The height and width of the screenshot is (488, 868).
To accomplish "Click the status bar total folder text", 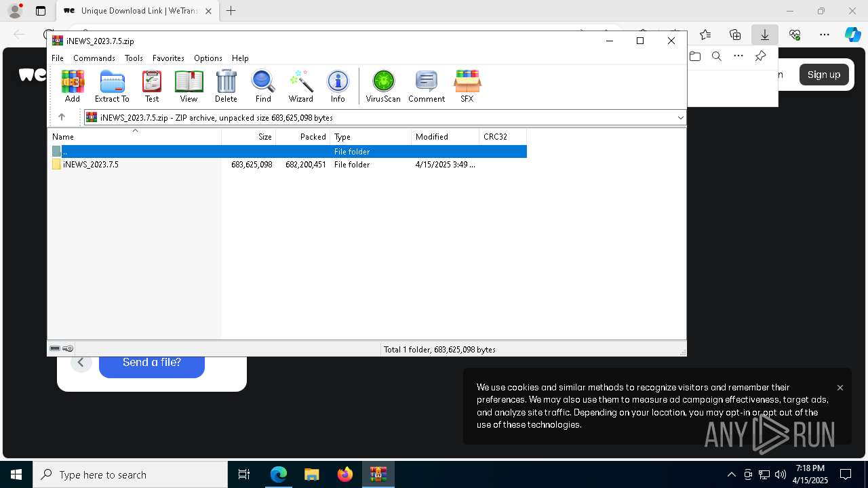I will [x=439, y=350].
